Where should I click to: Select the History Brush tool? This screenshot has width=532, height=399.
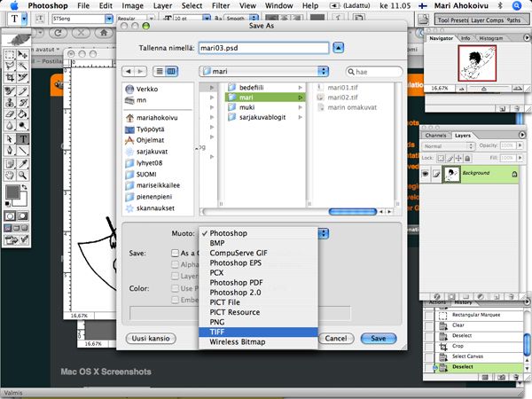[x=23, y=103]
